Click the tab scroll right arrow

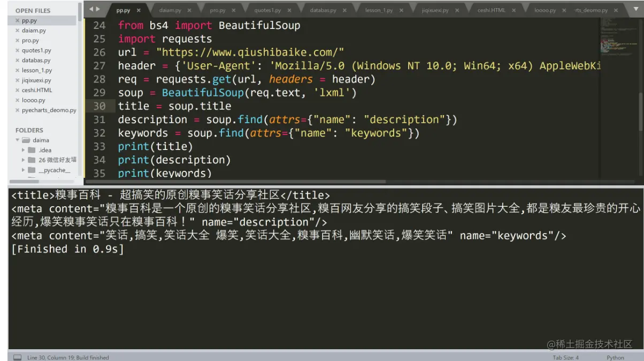pos(98,9)
